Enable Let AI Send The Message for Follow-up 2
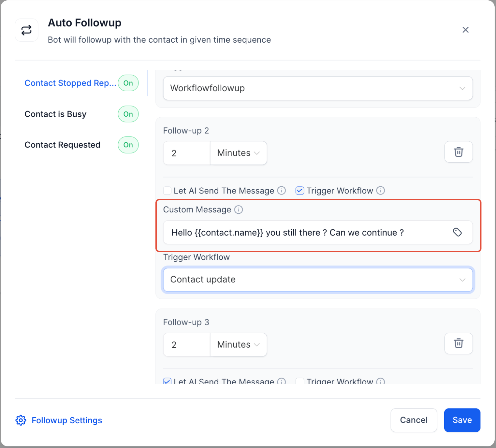The height and width of the screenshot is (448, 496). click(x=167, y=191)
